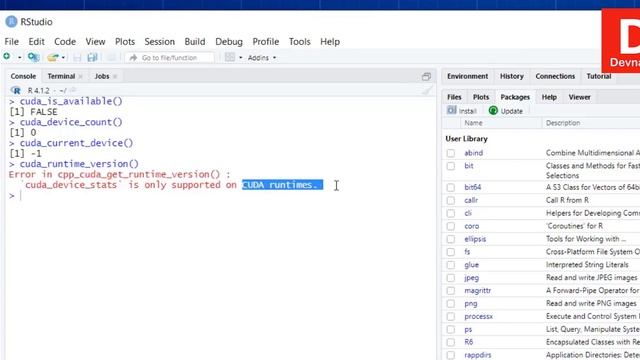
Task: Click the Go to file/function field
Action: click(170, 58)
